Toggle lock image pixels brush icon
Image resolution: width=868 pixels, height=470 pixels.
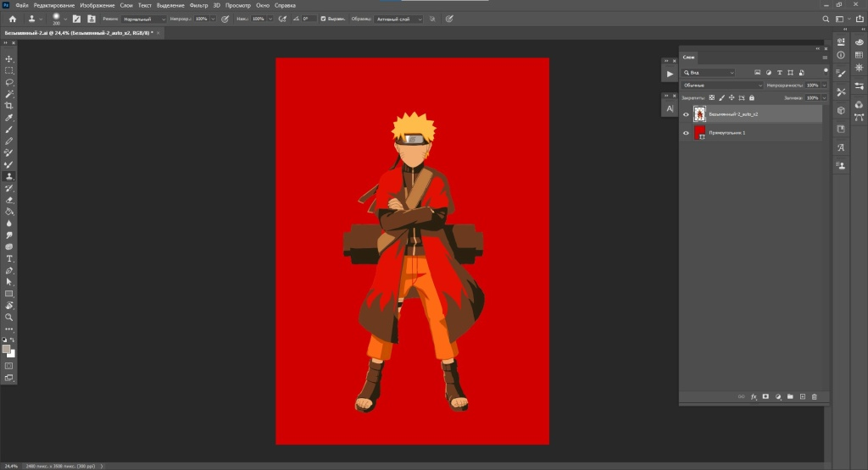722,98
